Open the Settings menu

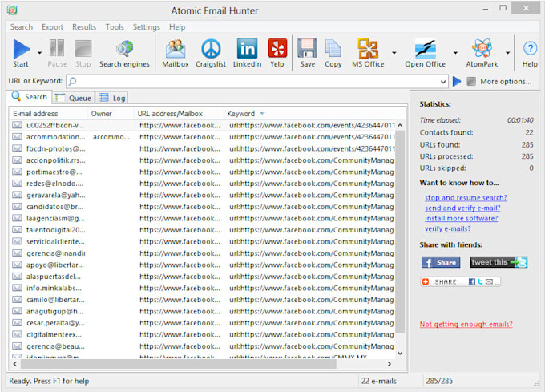pyautogui.click(x=147, y=27)
